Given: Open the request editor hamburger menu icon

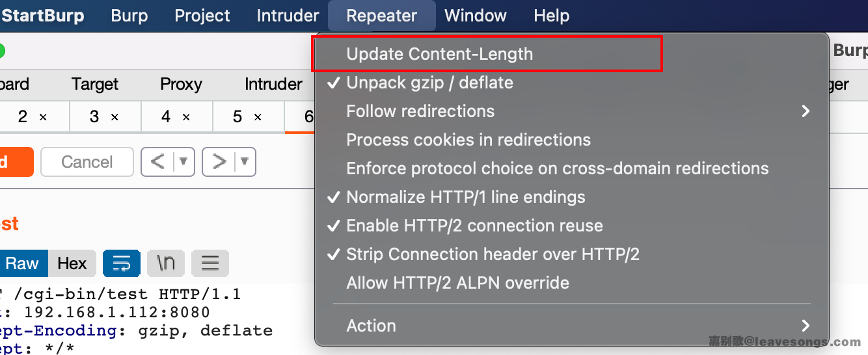Looking at the screenshot, I should click(210, 263).
